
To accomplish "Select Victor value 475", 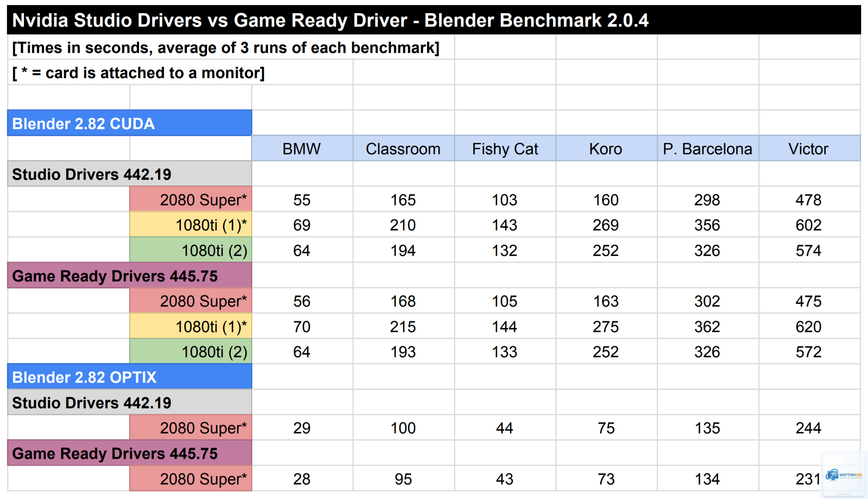I will pyautogui.click(x=809, y=301).
